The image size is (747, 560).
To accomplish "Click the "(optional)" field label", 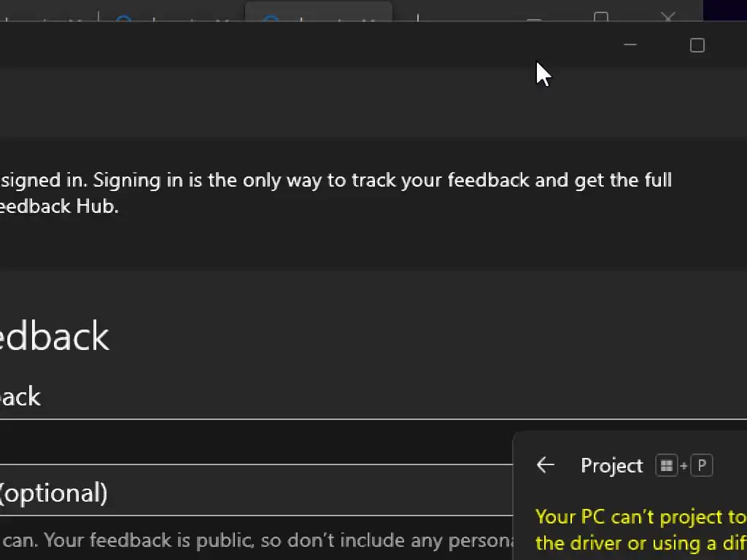I will pyautogui.click(x=53, y=493).
